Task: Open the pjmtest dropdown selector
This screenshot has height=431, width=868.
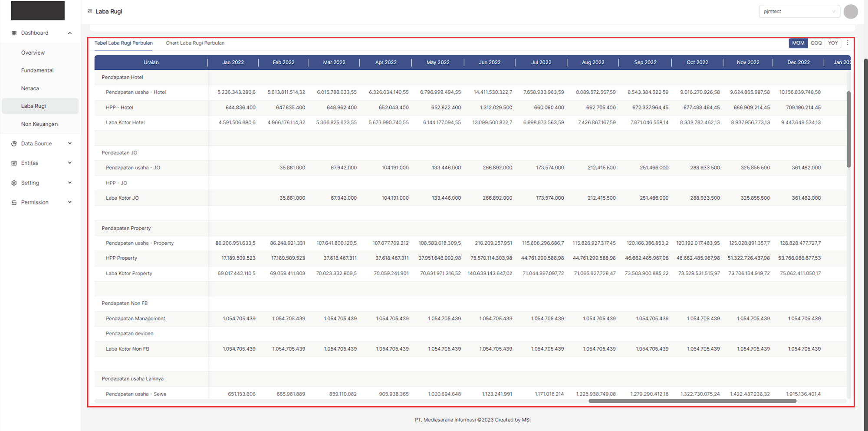Action: [x=799, y=12]
